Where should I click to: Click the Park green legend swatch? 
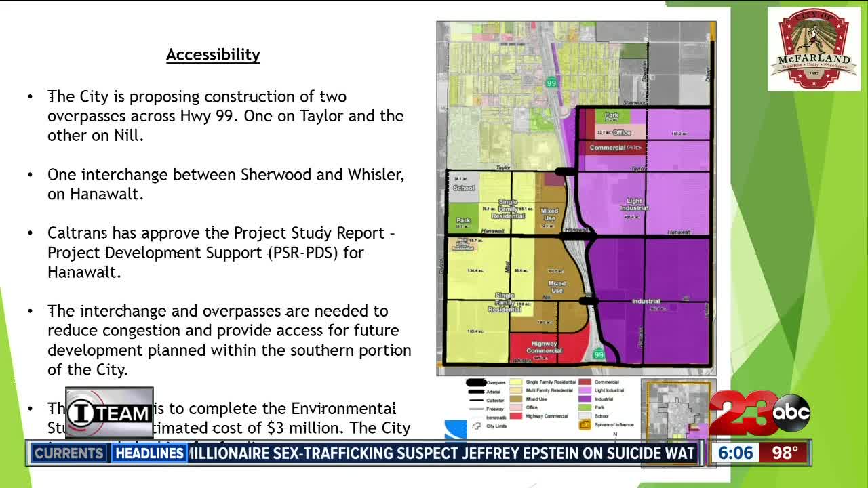tap(585, 407)
